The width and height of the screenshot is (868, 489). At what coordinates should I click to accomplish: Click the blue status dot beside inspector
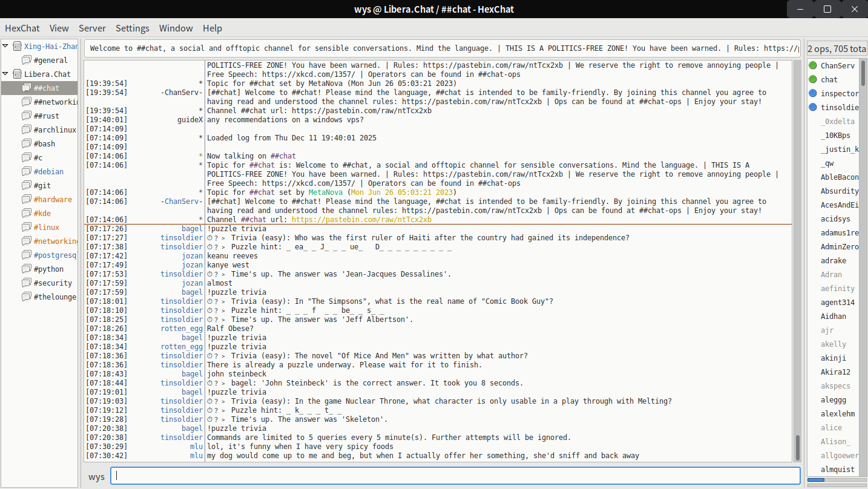click(x=813, y=93)
